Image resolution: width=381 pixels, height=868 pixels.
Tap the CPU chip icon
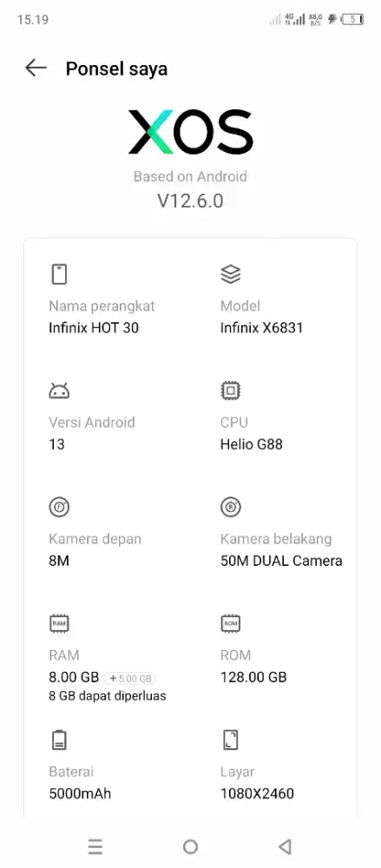coord(230,391)
